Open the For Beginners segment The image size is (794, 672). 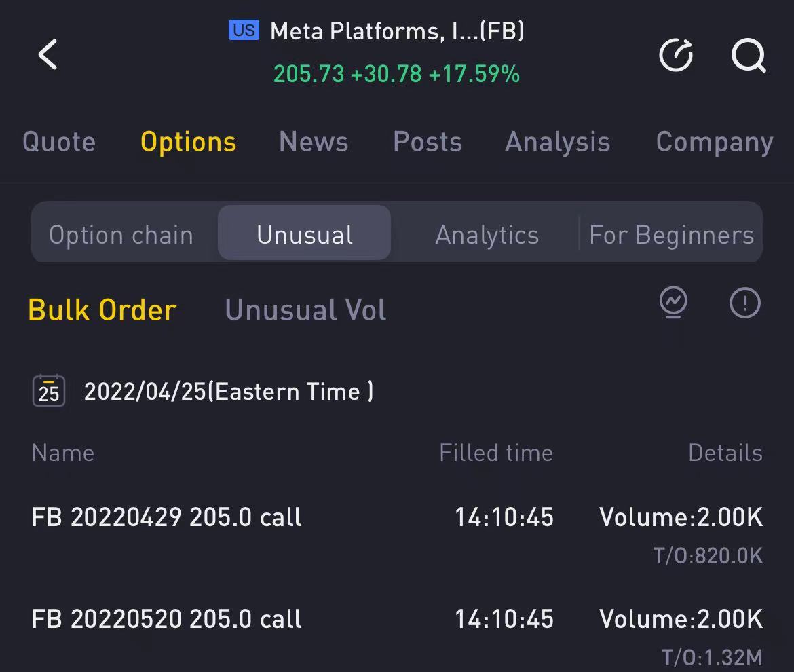[671, 235]
